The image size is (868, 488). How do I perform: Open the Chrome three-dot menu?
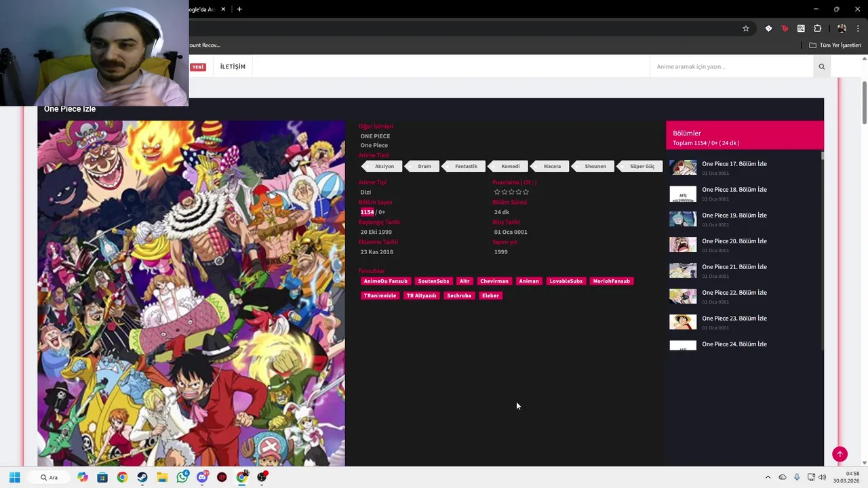pos(858,28)
